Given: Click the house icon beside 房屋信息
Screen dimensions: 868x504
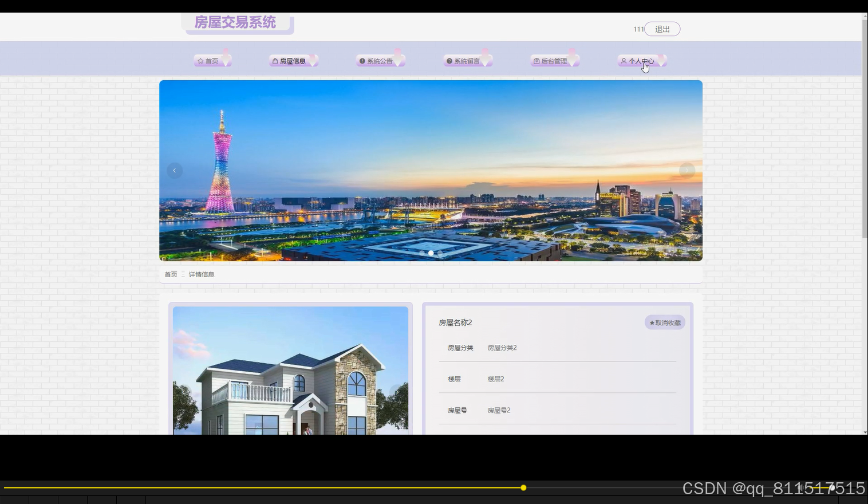Looking at the screenshot, I should 275,60.
